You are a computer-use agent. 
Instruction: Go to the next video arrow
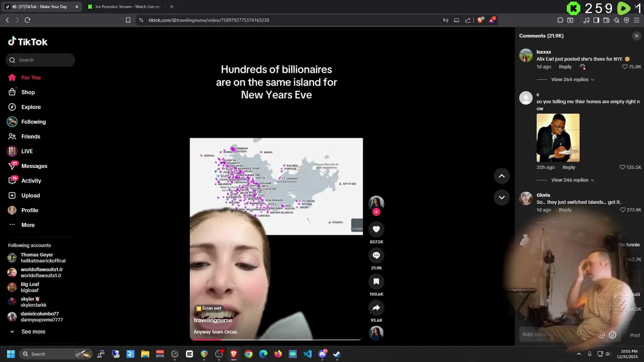point(502,198)
